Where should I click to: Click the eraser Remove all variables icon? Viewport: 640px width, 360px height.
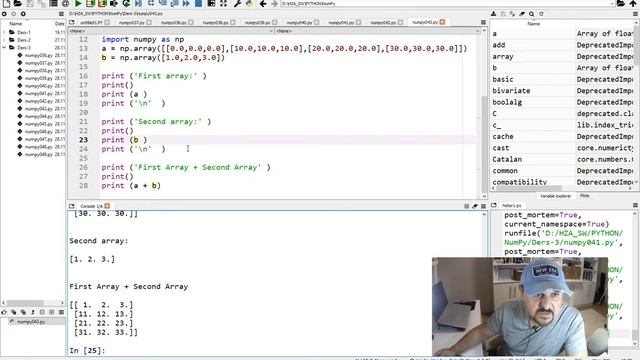click(x=522, y=14)
